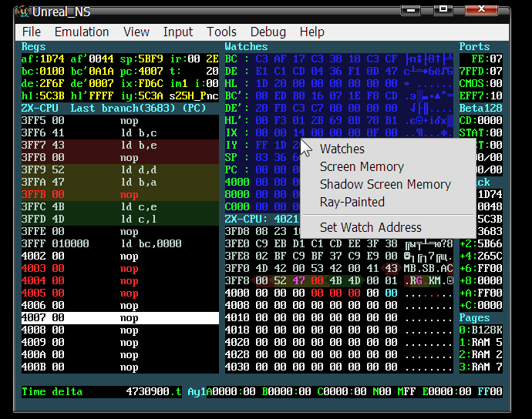Screen dimensions: 532x419
Task: Select red disassembly line 3FFB nop
Action: (x=120, y=195)
